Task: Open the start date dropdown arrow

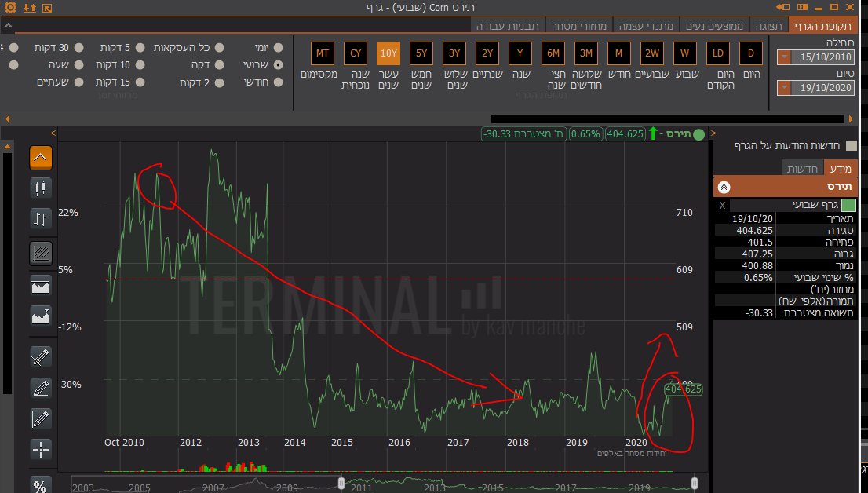Action: tap(784, 57)
